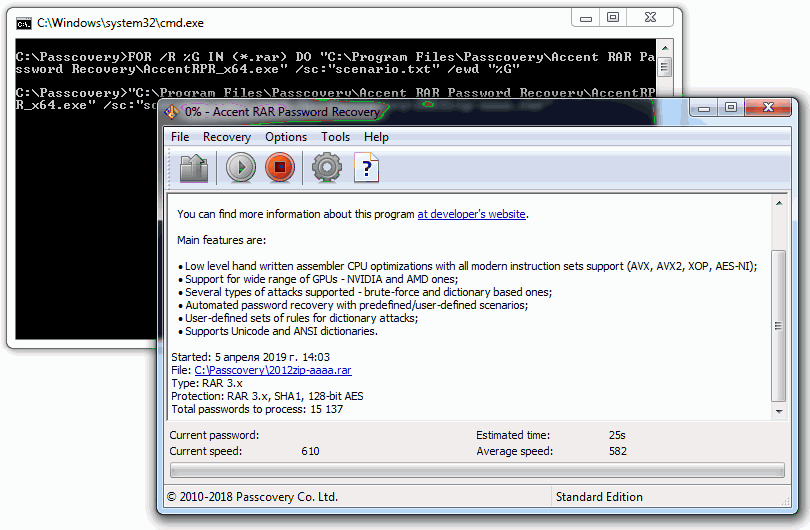Click the 'Type: RAR 3.x' line

(x=207, y=383)
